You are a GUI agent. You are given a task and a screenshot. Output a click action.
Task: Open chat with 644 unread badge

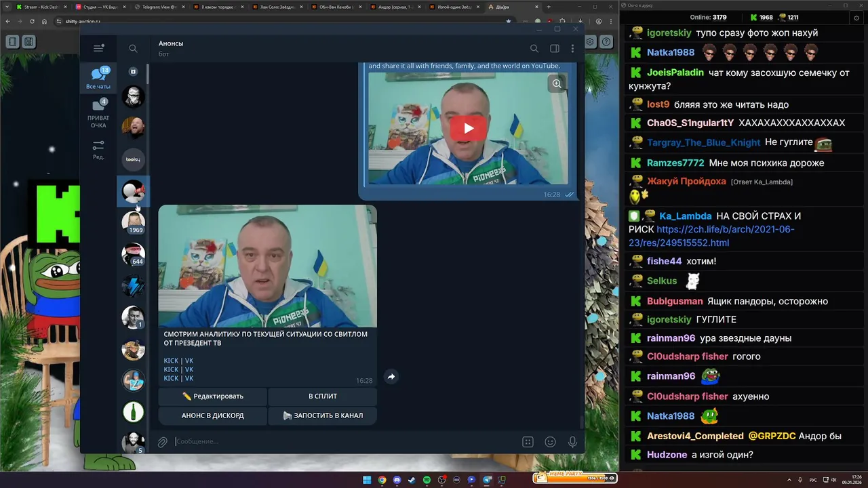click(x=133, y=254)
